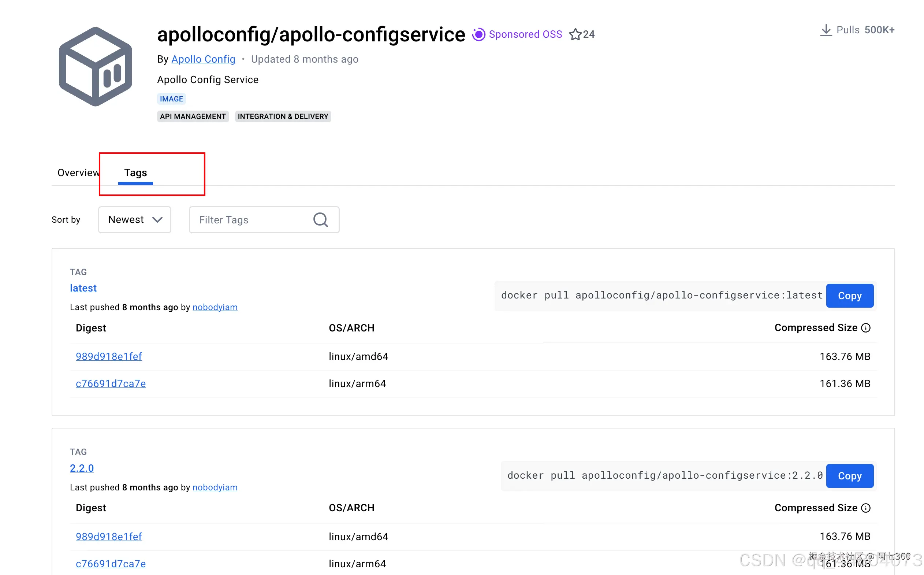Click the star rating icon
Image resolution: width=924 pixels, height=575 pixels.
point(575,34)
